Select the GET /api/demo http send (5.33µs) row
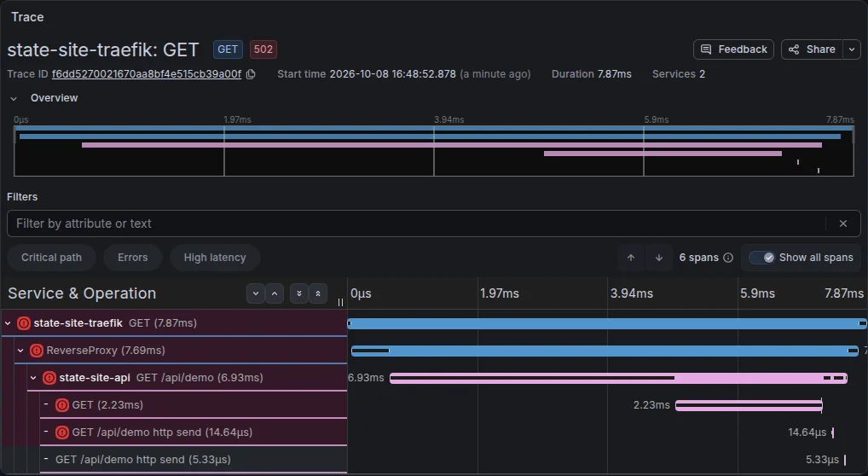The image size is (868, 476). pyautogui.click(x=194, y=460)
